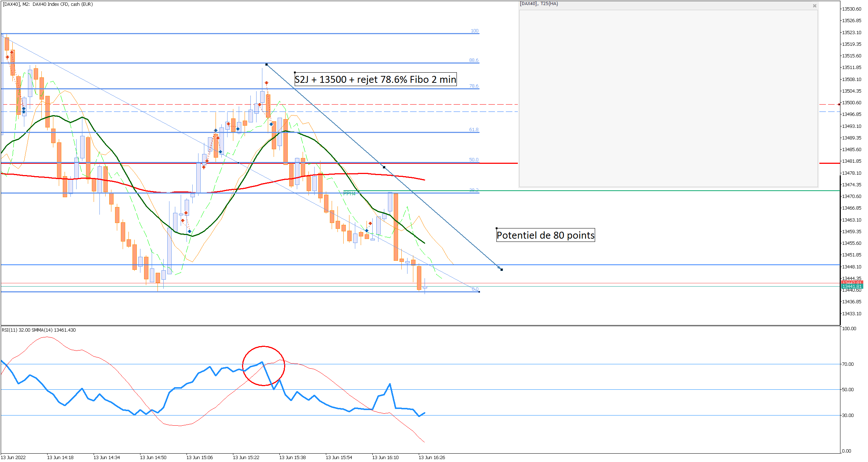The height and width of the screenshot is (462, 868).
Task: Click the 13 Jun 15:22 time label
Action: coord(246,457)
